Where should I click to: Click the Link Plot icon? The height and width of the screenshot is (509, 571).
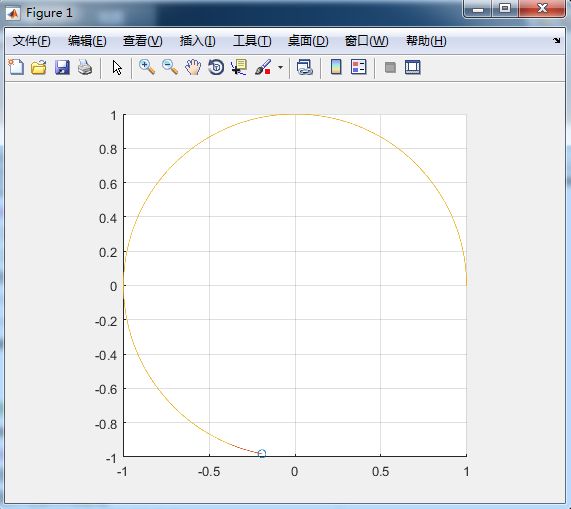(x=304, y=67)
